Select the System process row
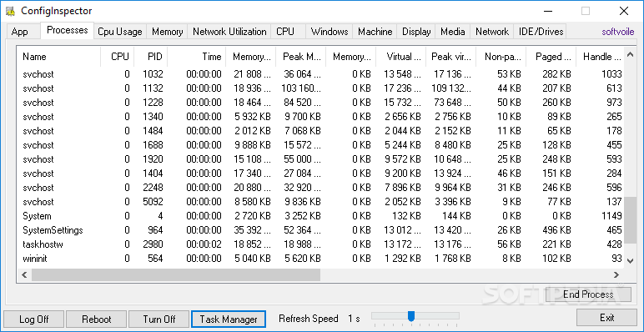 (x=321, y=216)
